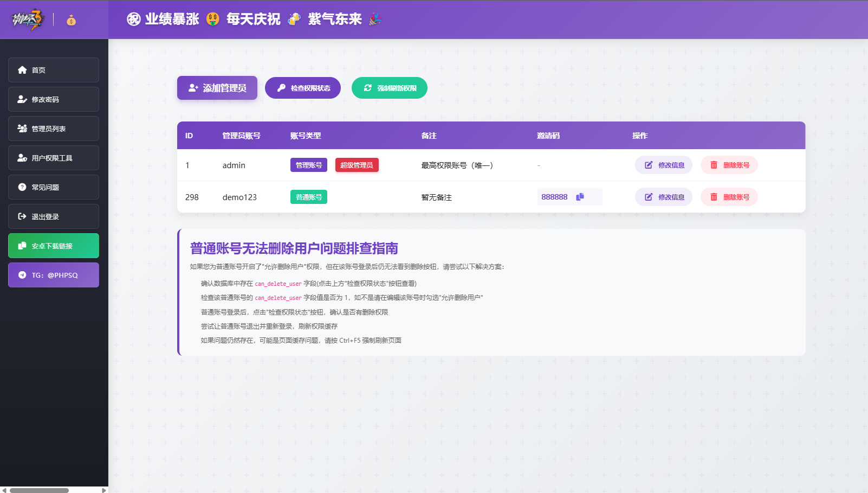Screen dimensions: 868x493
Task: Click the key icon on 检查权限状态 button
Action: [282, 87]
